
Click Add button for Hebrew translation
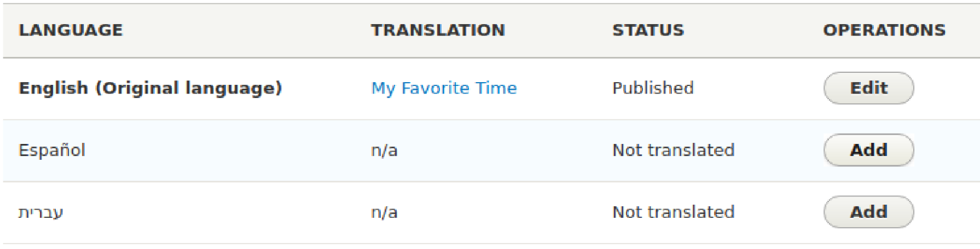868,212
